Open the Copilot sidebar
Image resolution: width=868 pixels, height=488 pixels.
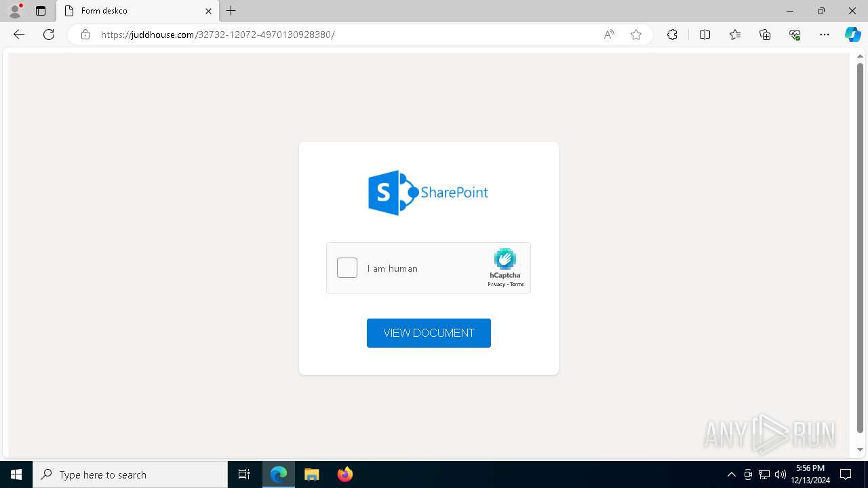[x=852, y=35]
